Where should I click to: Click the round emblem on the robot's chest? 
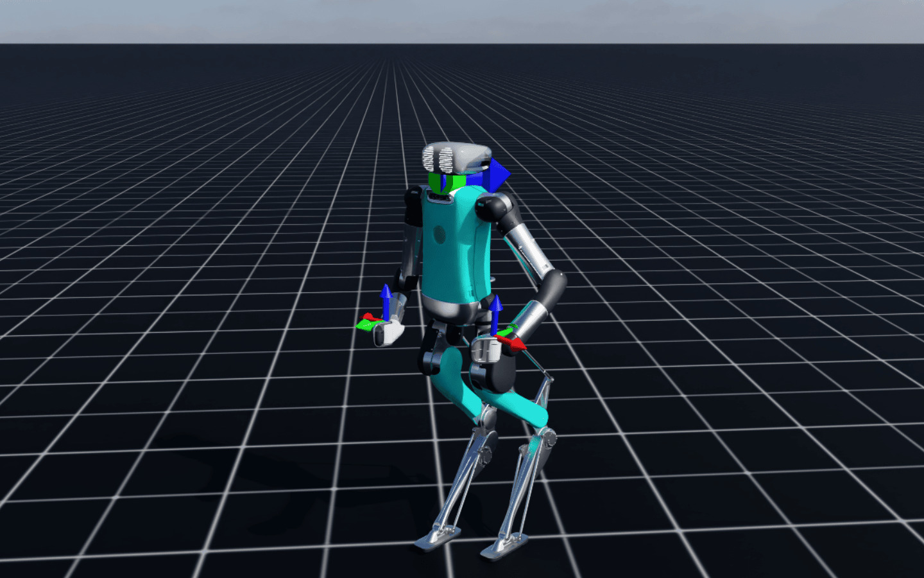(x=440, y=234)
